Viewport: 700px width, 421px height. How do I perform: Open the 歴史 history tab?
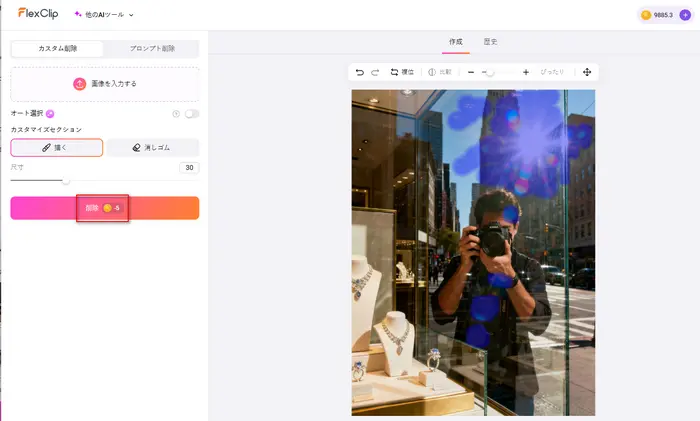point(489,42)
